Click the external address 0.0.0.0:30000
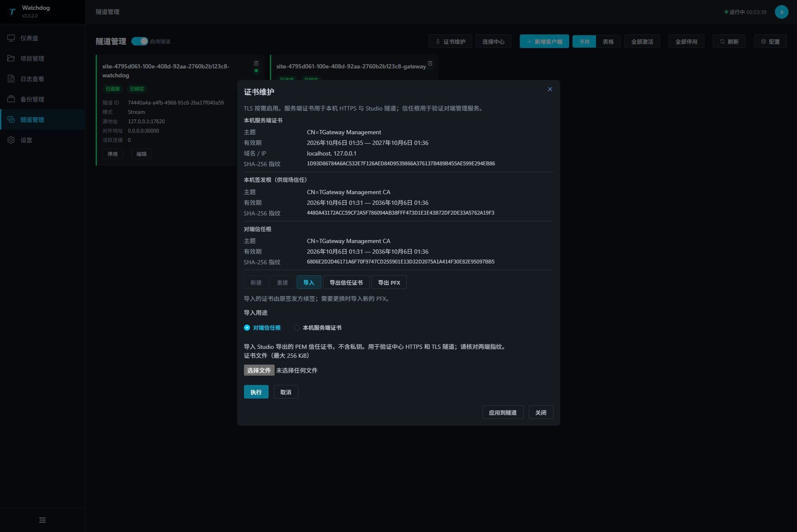The width and height of the screenshot is (797, 532). click(144, 131)
